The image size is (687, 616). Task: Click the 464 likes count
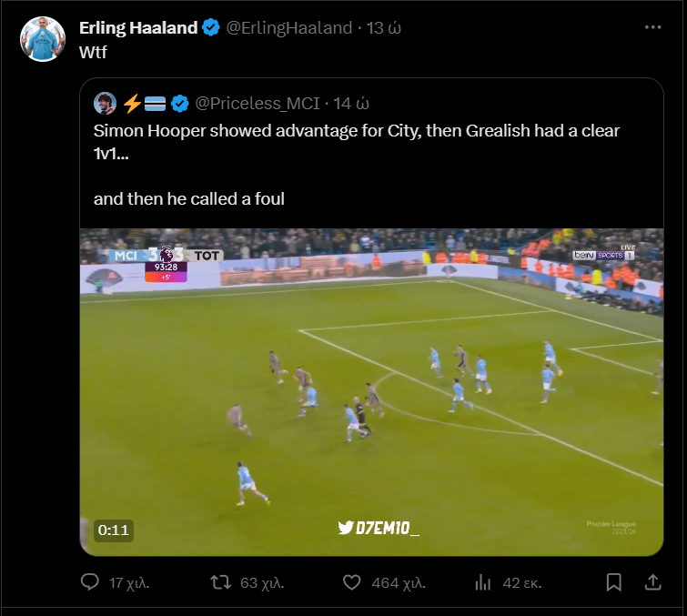coord(399,582)
